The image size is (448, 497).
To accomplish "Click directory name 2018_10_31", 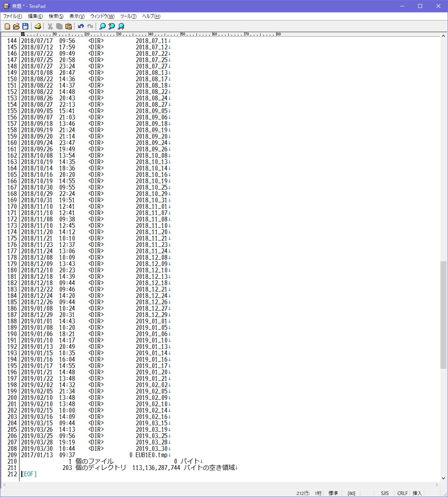I will (151, 200).
